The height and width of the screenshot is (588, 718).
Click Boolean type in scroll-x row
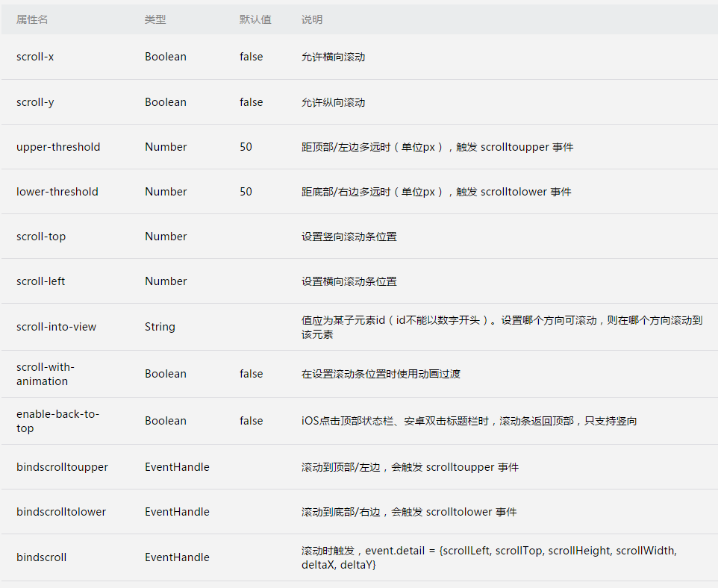click(x=166, y=57)
